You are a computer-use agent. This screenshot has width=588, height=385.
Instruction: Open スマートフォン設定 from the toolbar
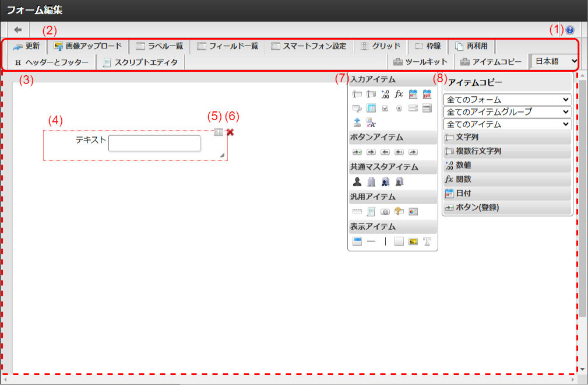(309, 45)
